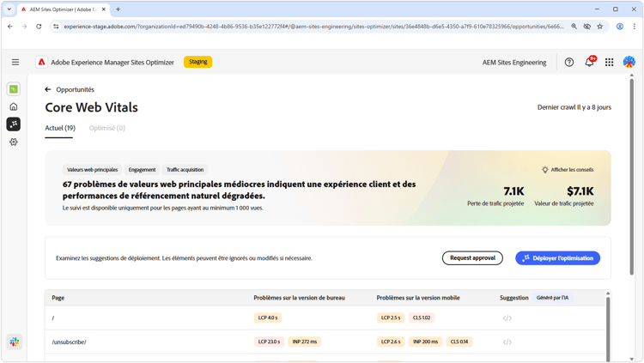Open the Chrome three-dot menu
The image size is (644, 363).
pos(635,27)
